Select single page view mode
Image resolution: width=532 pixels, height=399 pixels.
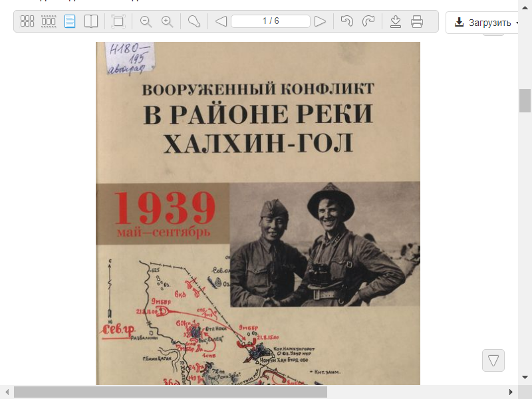(70, 21)
